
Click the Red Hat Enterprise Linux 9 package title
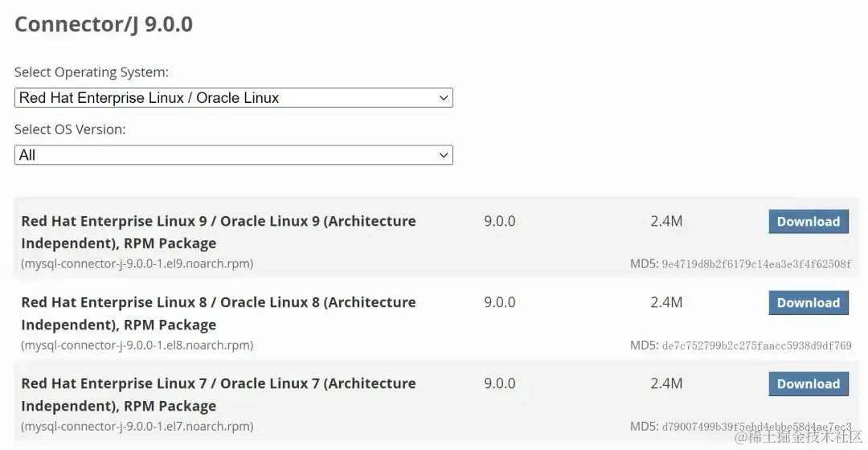click(218, 232)
